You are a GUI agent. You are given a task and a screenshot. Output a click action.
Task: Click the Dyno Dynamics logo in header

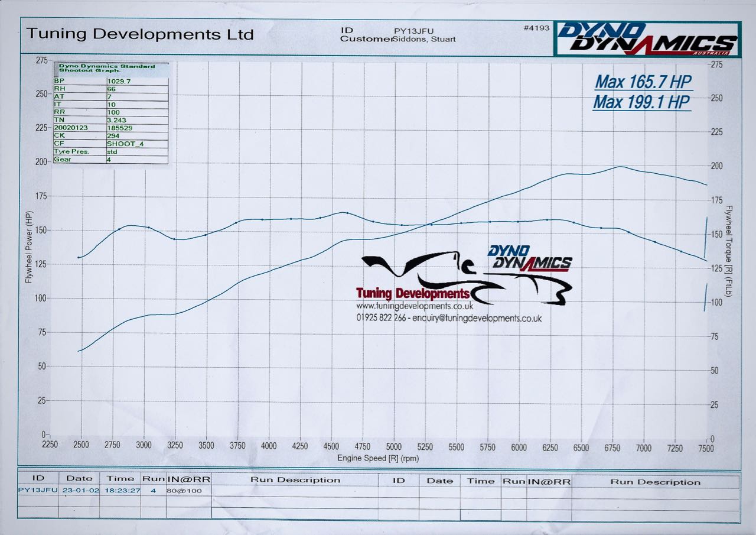coord(649,39)
